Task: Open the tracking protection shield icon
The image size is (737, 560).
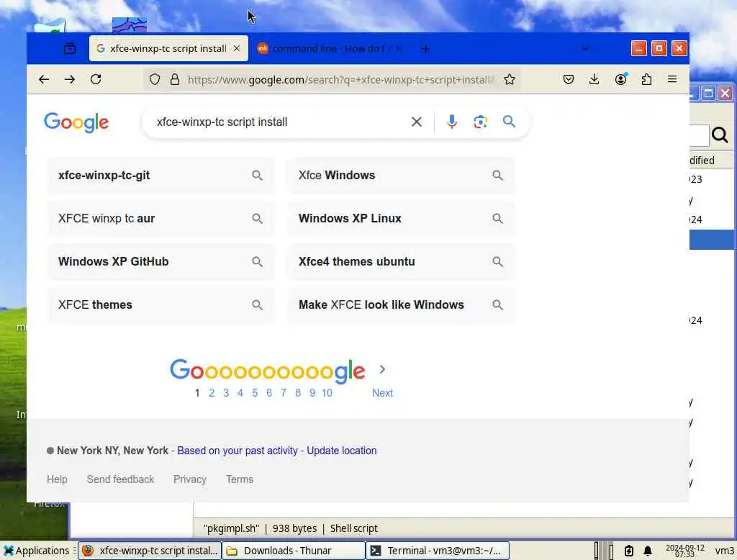Action: 155,79
